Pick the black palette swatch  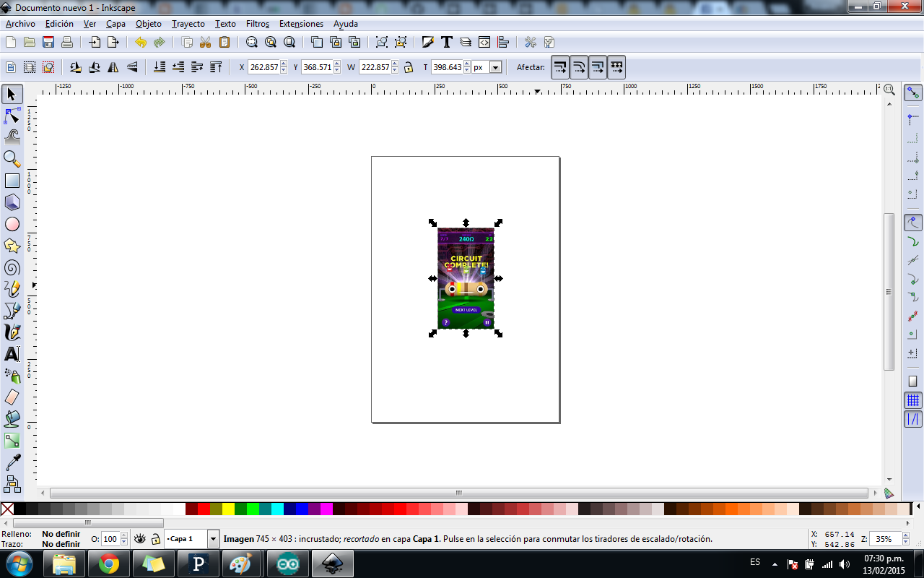click(x=19, y=509)
